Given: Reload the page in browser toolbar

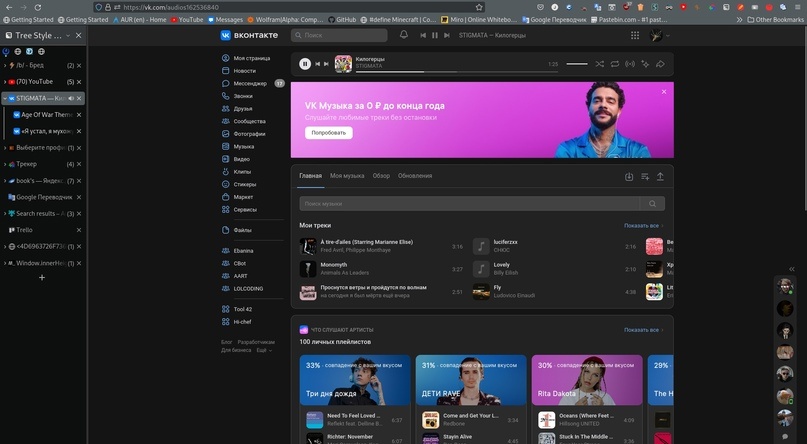Looking at the screenshot, I should (38, 7).
